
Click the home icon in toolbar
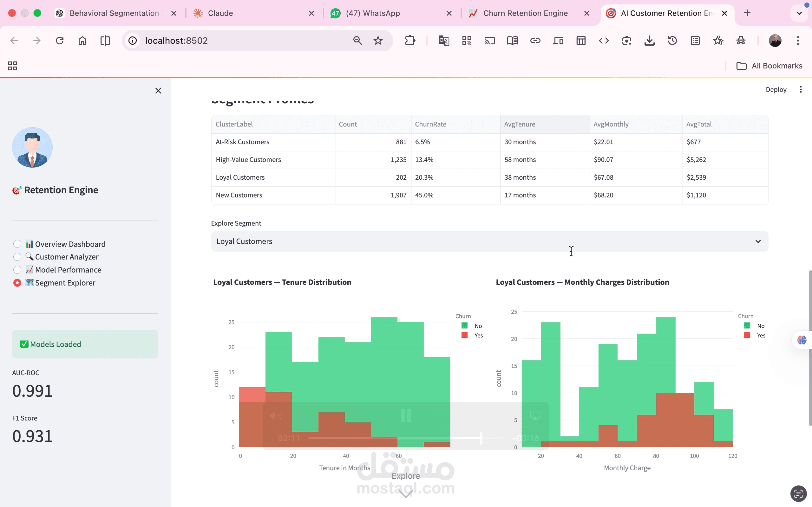point(82,41)
